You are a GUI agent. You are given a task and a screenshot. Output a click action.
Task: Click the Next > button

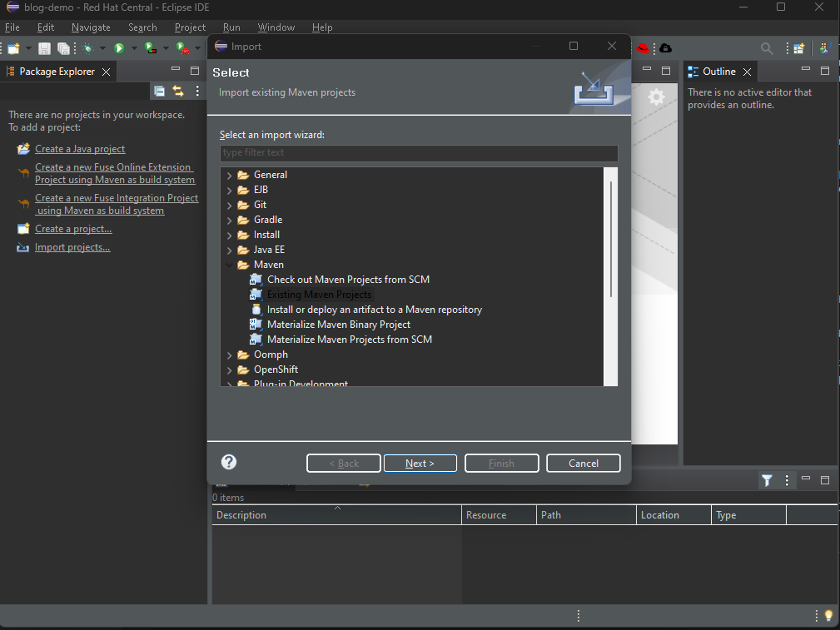click(x=420, y=464)
